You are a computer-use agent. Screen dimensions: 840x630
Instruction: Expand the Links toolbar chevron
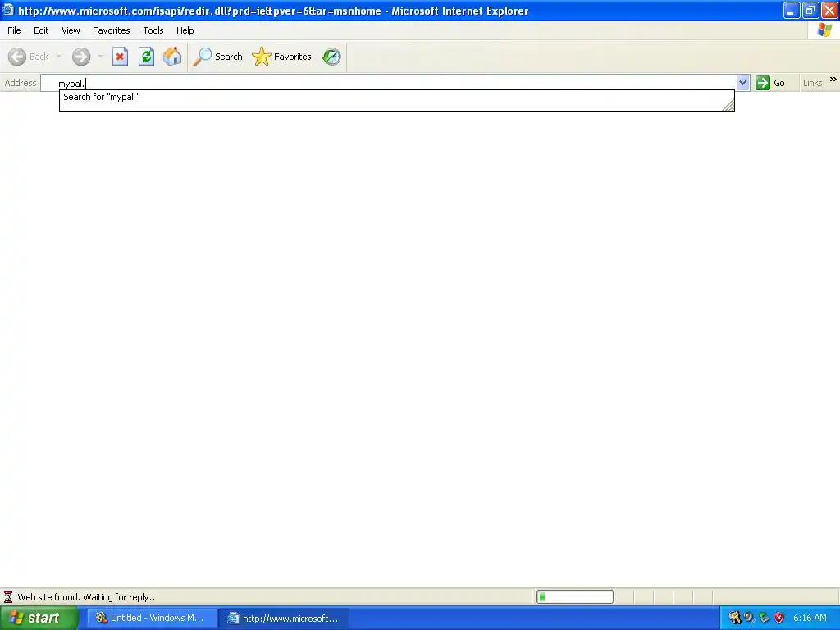(x=833, y=80)
